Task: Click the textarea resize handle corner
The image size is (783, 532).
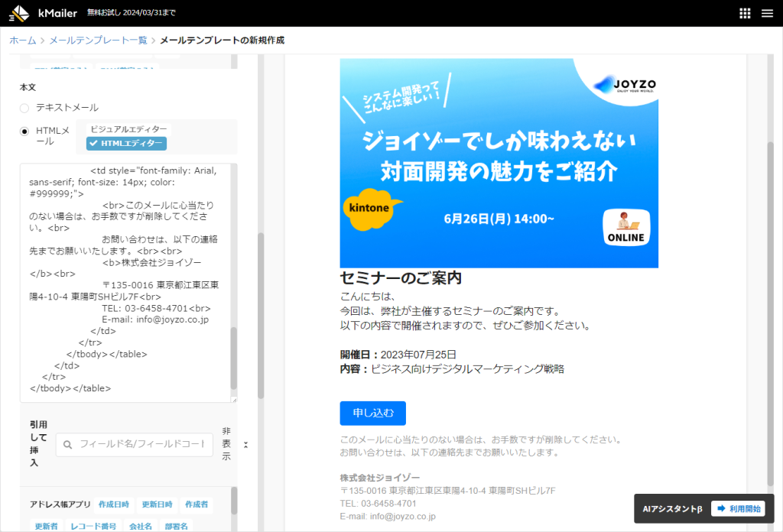Action: (x=234, y=399)
